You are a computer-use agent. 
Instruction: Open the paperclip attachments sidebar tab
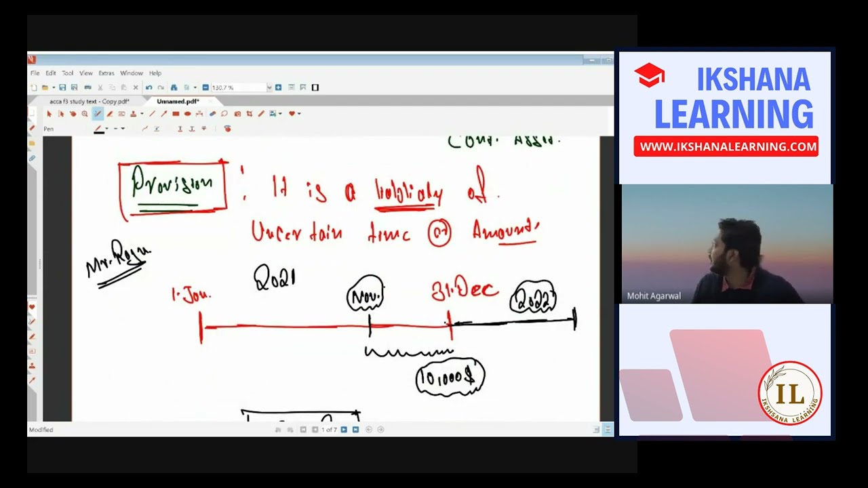(x=31, y=157)
